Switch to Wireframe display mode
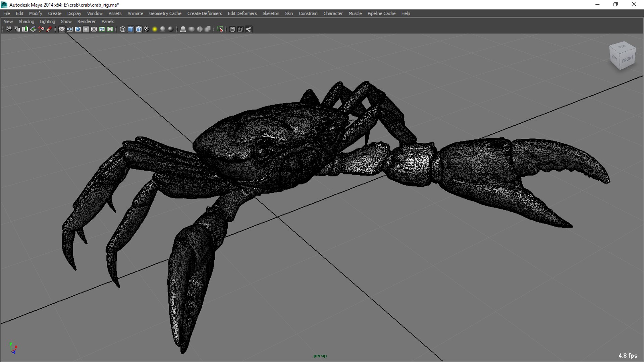Screen dimensions: 644x362 point(122,29)
